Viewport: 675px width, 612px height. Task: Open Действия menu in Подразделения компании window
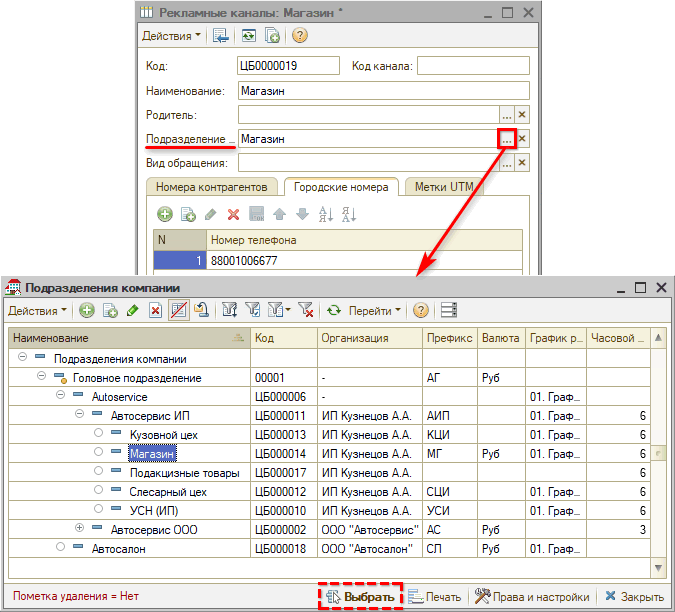[x=37, y=311]
